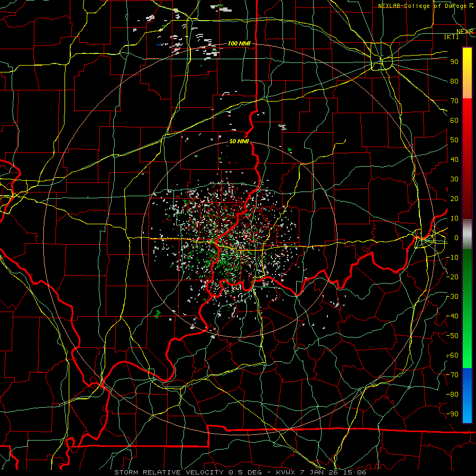Click the 100 NMI range ring label
Image resolution: width=476 pixels, height=476 pixels.
(239, 44)
